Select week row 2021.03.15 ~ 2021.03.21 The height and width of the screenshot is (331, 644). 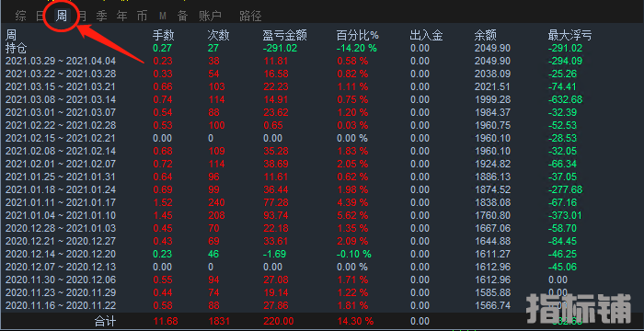61,87
